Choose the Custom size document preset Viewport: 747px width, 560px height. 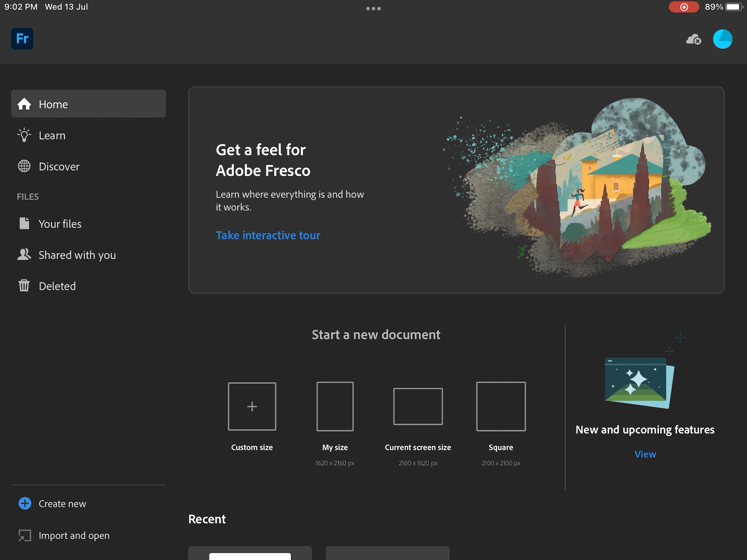pos(252,406)
